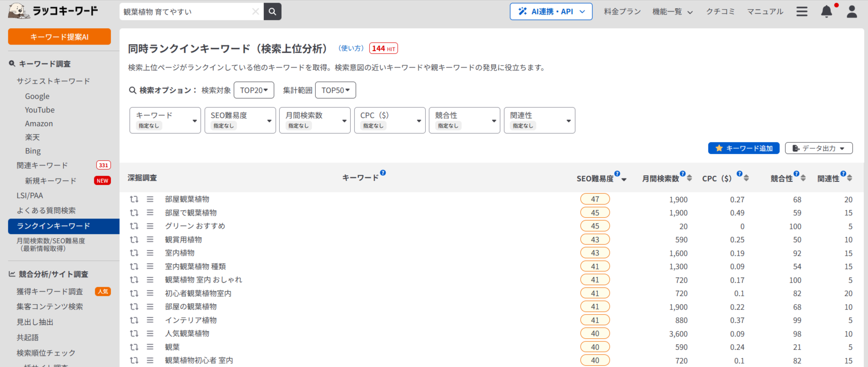
Task: Click re-search icon for インテリア植物 row
Action: 134,320
